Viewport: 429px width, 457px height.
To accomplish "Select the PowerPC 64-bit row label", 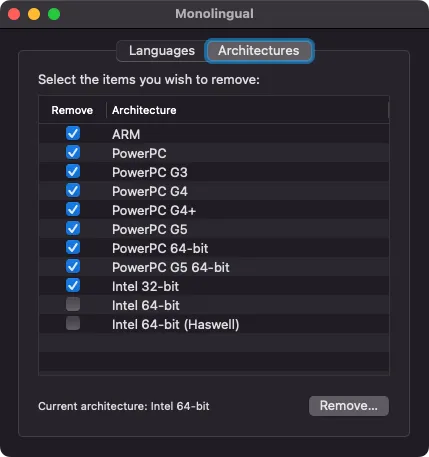I will [x=160, y=248].
